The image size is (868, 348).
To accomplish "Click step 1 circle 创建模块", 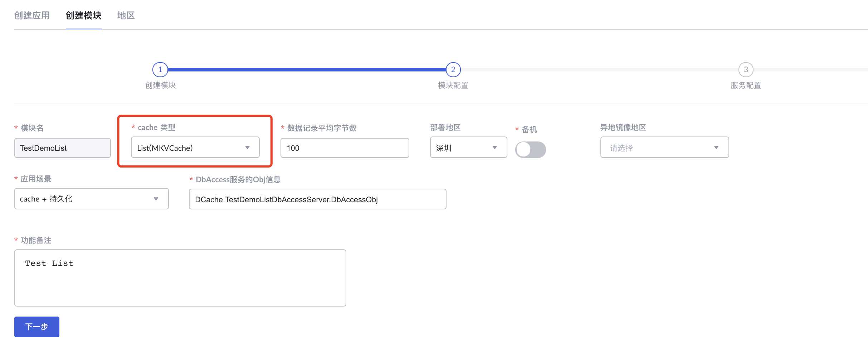I will (160, 70).
